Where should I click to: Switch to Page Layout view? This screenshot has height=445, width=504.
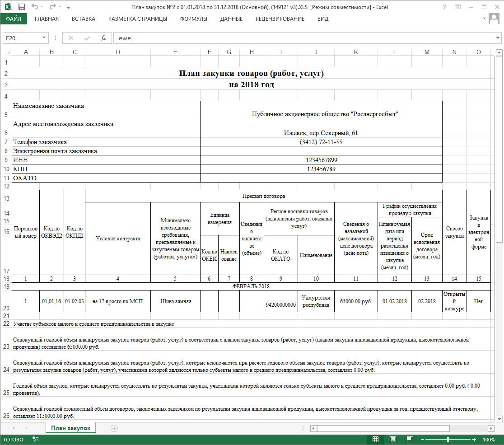coord(392,440)
